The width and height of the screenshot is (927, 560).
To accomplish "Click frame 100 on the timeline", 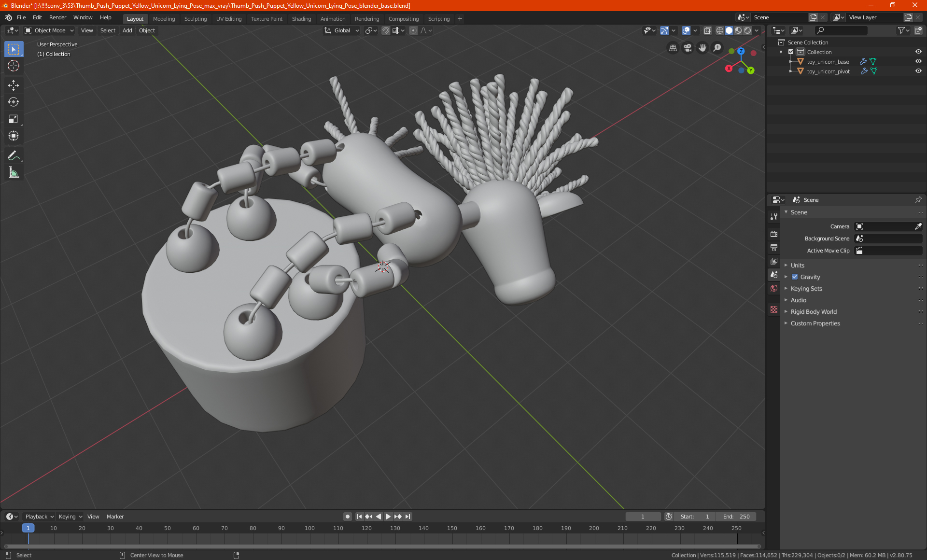I will (309, 528).
